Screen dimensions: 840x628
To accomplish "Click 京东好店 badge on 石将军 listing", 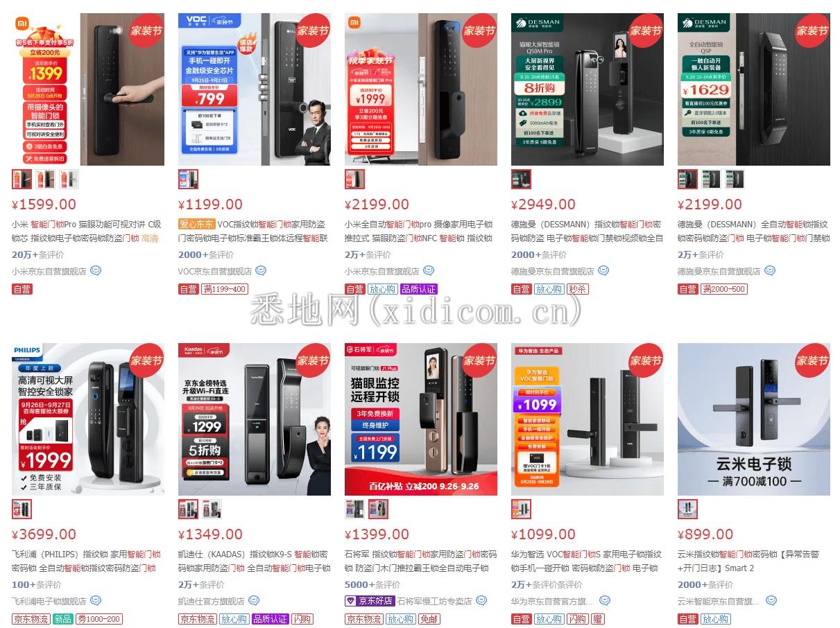I will click(x=370, y=601).
